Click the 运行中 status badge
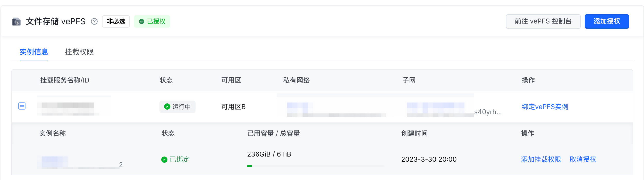644x180 pixels. (177, 107)
